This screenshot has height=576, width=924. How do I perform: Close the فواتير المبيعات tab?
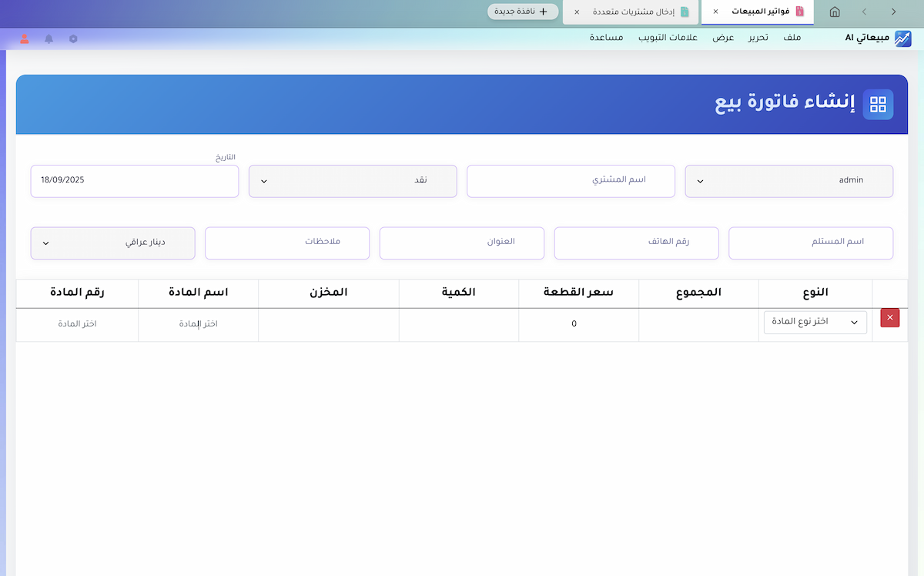point(715,12)
